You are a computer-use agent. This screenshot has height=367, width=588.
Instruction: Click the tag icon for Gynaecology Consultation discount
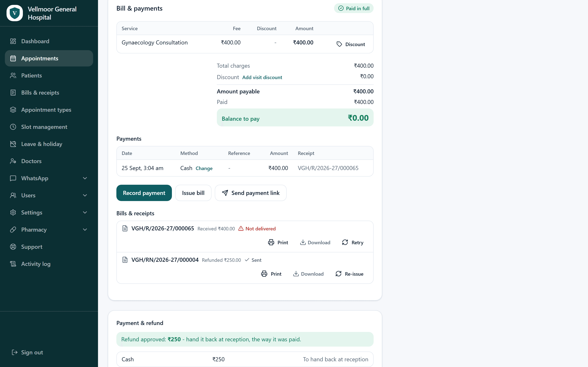339,44
